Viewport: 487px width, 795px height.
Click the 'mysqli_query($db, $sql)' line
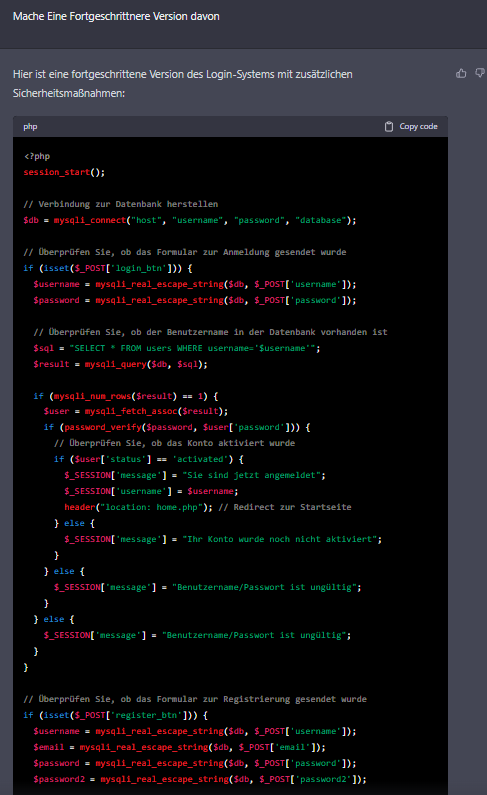(x=121, y=364)
